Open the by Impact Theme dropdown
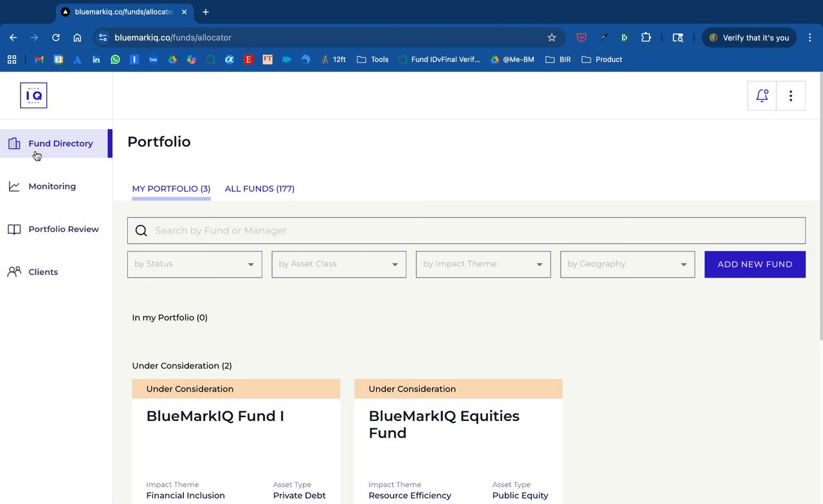823x504 pixels. [484, 264]
